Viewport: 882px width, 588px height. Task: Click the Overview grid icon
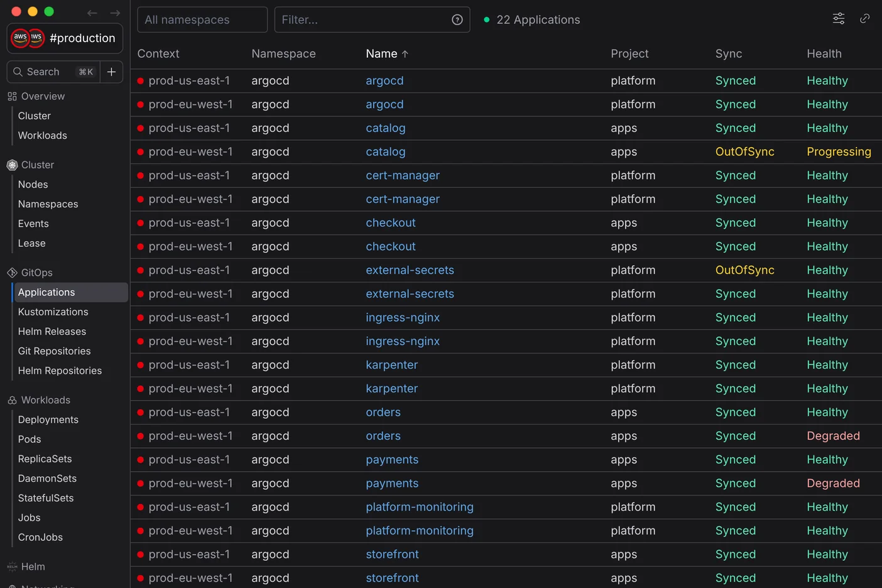(12, 96)
